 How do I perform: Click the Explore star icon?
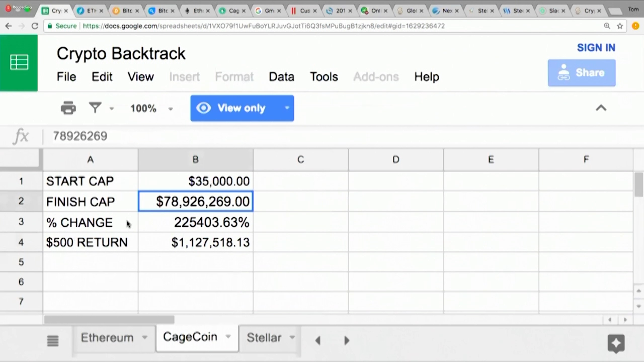[616, 343]
